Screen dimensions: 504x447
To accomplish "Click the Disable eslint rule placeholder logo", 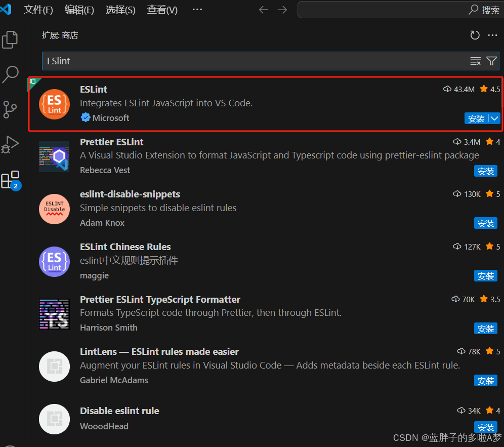I will 54,419.
